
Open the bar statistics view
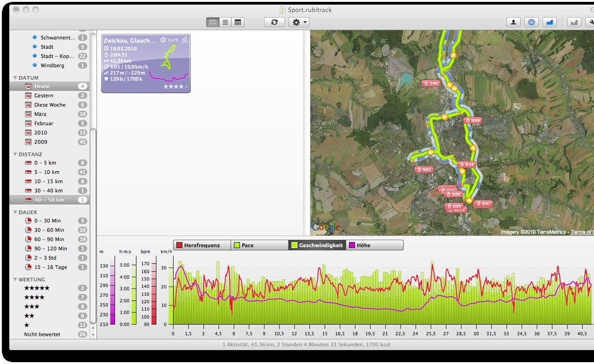pos(575,22)
